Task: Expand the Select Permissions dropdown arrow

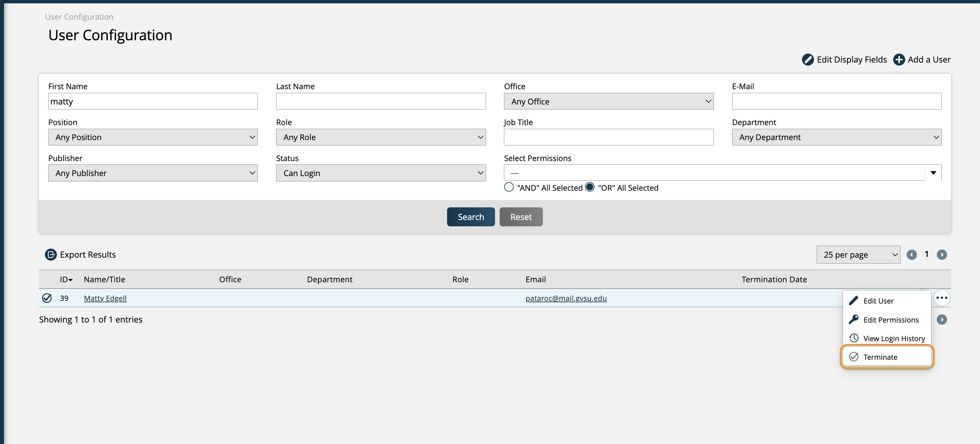Action: [x=933, y=173]
